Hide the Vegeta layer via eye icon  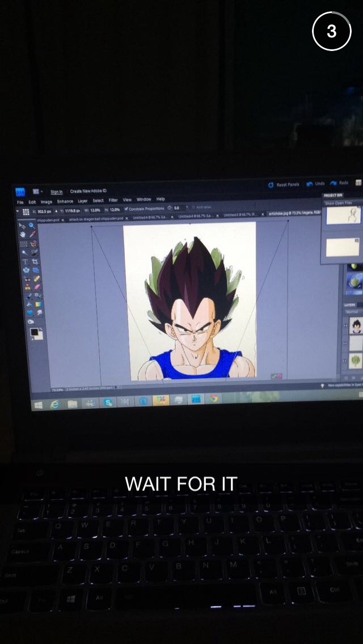pos(345,326)
